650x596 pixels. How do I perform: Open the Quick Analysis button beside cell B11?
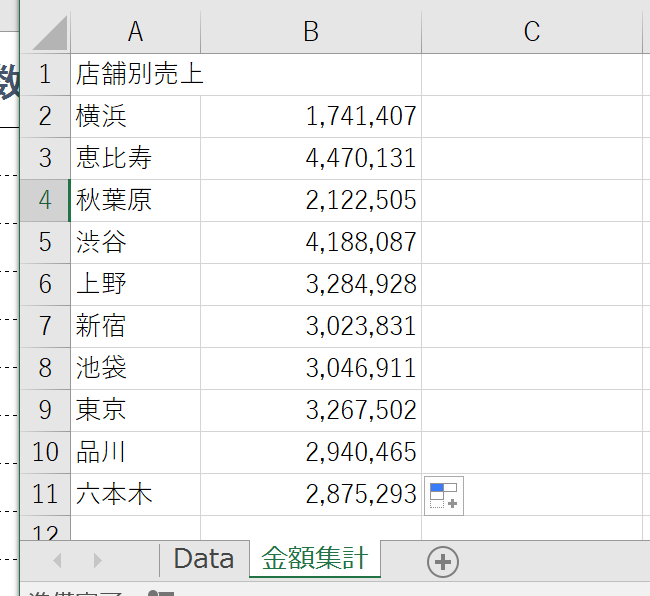(x=444, y=496)
